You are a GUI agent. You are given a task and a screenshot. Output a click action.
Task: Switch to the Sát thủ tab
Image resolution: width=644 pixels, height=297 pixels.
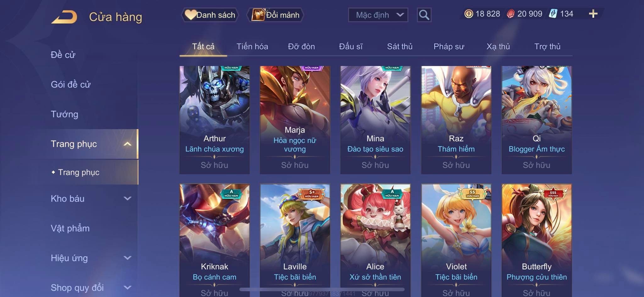[x=399, y=46]
